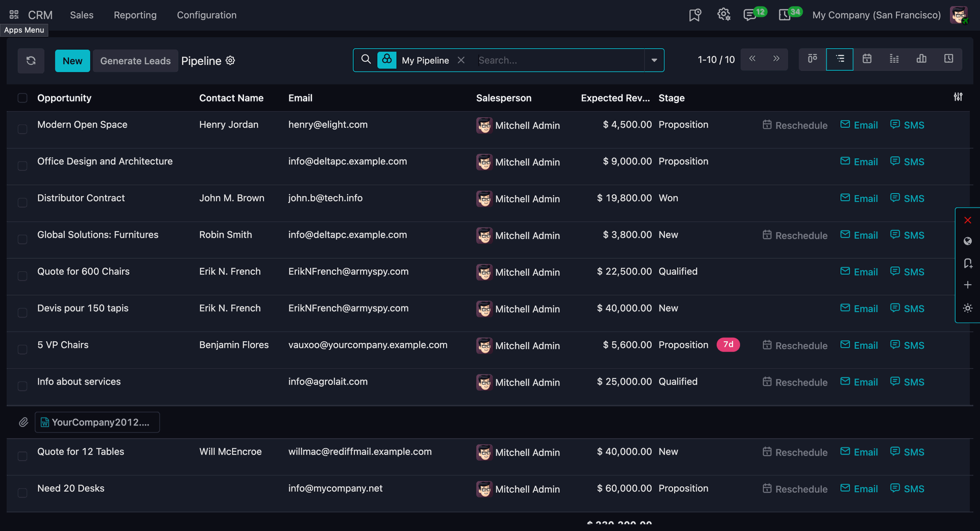The height and width of the screenshot is (531, 980).
Task: Open the Pipeline settings gear
Action: click(230, 61)
